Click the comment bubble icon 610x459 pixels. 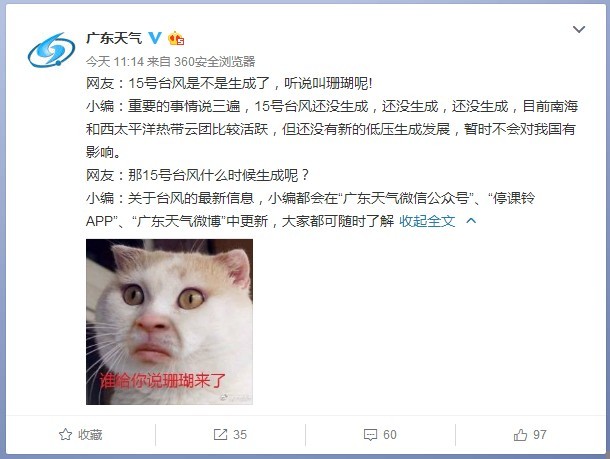point(370,434)
